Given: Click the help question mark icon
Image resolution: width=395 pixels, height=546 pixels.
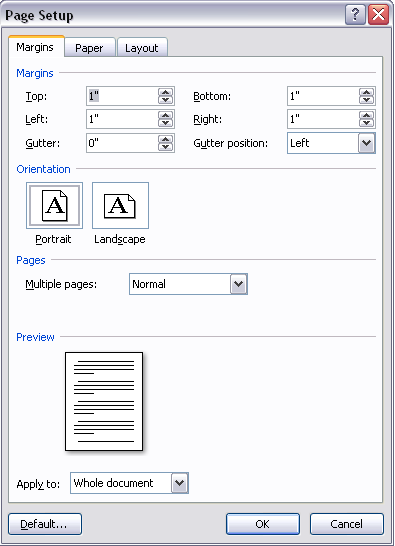Looking at the screenshot, I should 355,15.
